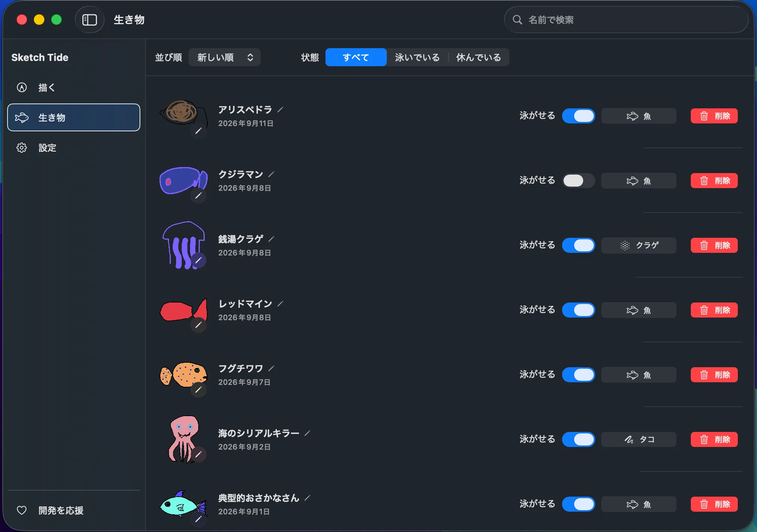Rename 銭湯クラゲ via pencil next to name

271,239
